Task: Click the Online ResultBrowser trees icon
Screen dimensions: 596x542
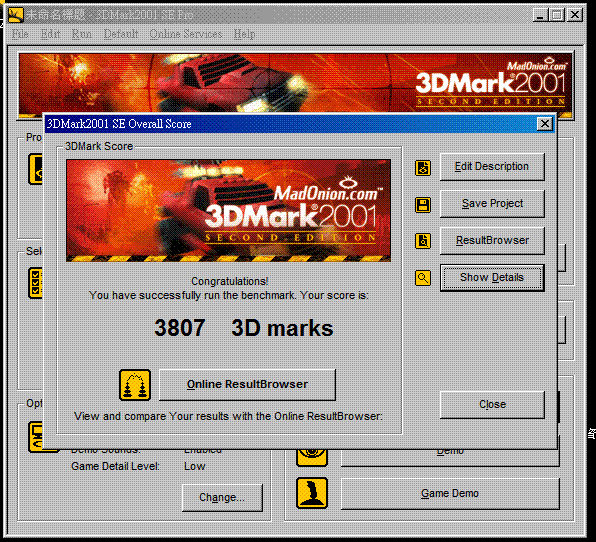Action: [x=135, y=385]
